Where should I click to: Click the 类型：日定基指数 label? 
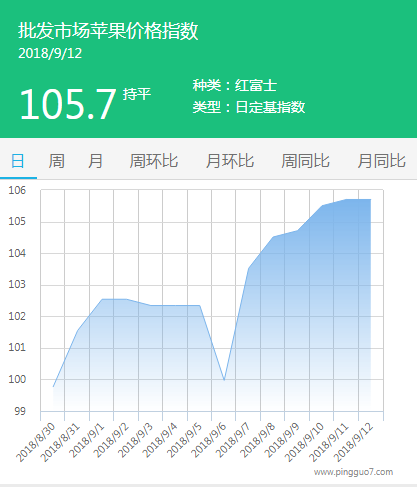249,107
